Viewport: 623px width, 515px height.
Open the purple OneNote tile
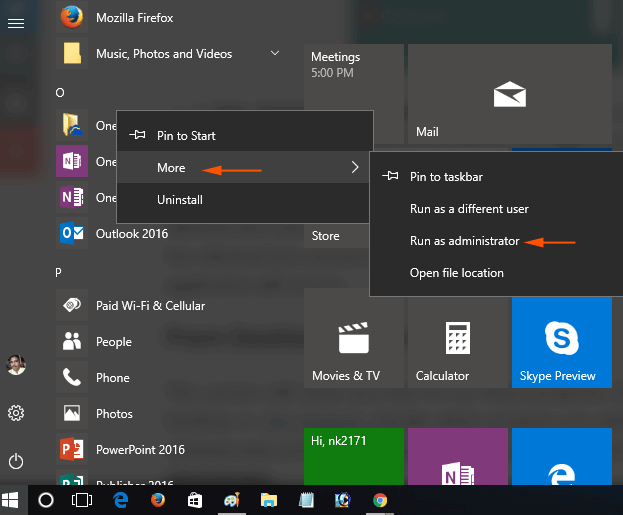[x=458, y=456]
